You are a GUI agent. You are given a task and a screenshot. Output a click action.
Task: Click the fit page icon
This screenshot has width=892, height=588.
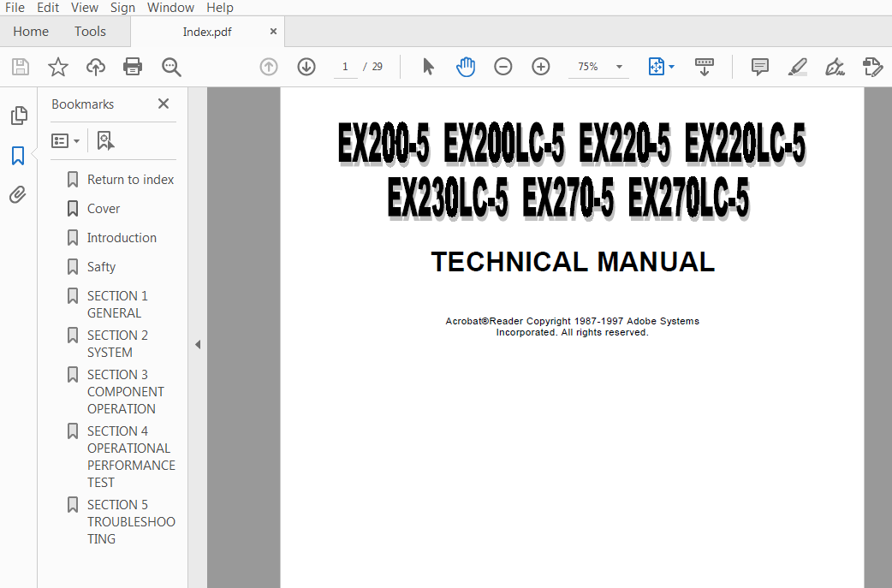[x=656, y=67]
